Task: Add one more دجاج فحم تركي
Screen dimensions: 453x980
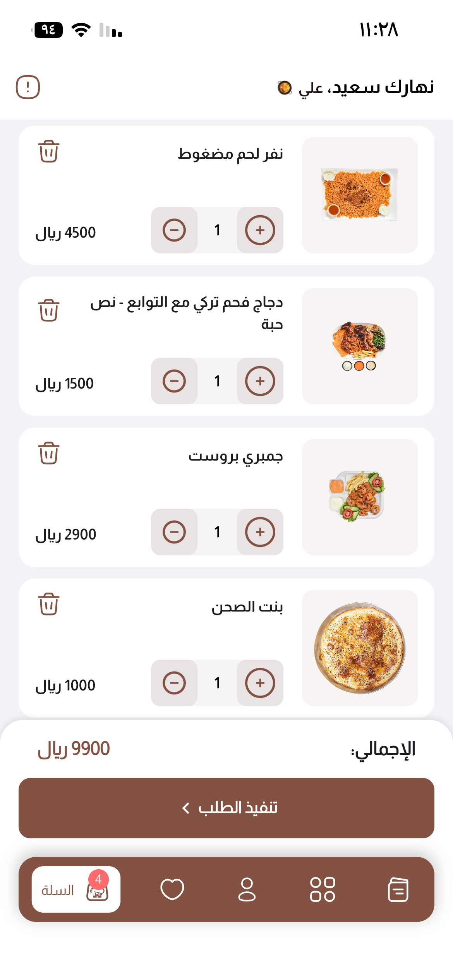Action: tap(260, 381)
